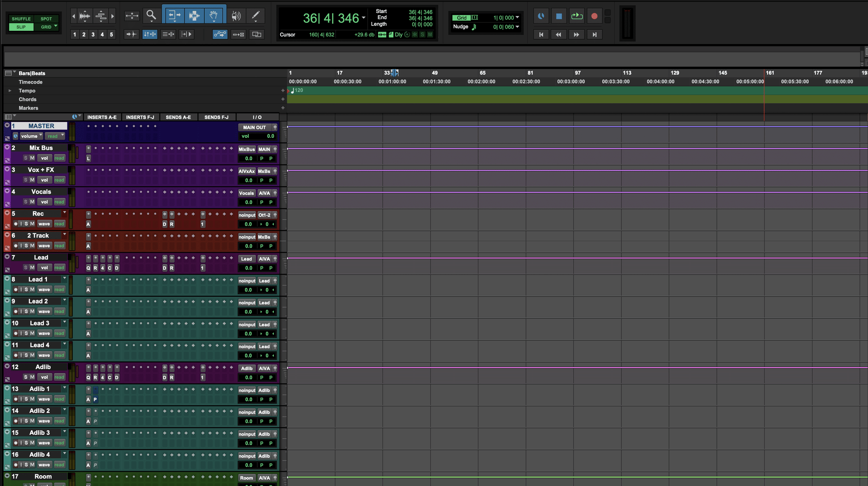
Task: Select the Pencil tool
Action: coord(256,16)
